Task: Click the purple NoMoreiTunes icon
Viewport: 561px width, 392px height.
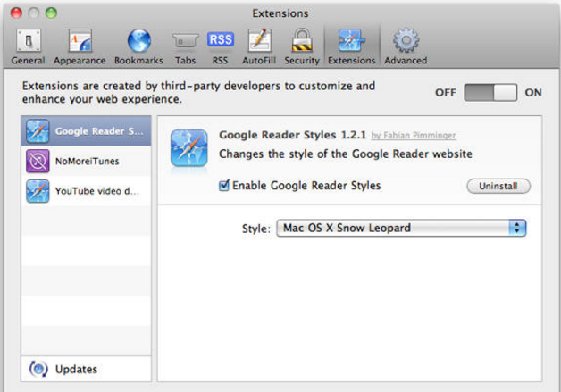Action: 38,161
